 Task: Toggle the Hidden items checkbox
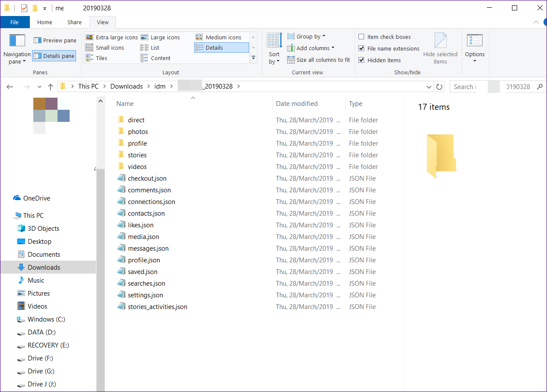(361, 61)
